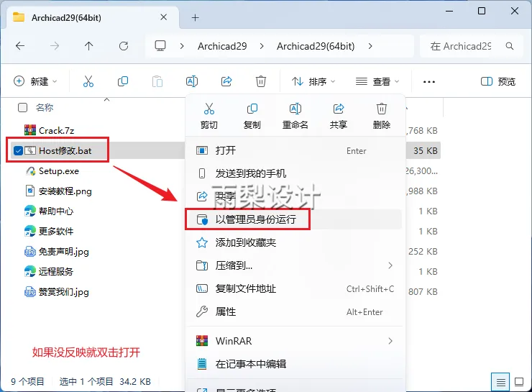The width and height of the screenshot is (532, 392).
Task: Click the Share icon in the toolbar
Action: [226, 81]
